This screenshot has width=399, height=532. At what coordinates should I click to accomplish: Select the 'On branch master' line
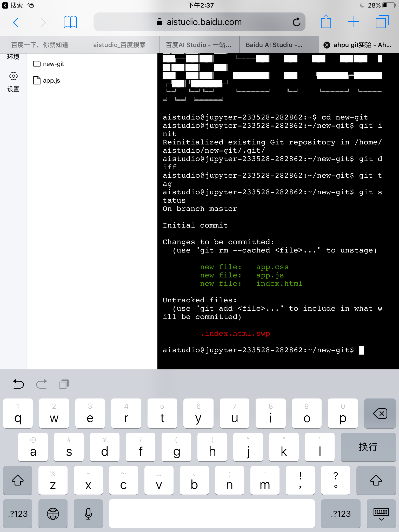pyautogui.click(x=200, y=209)
